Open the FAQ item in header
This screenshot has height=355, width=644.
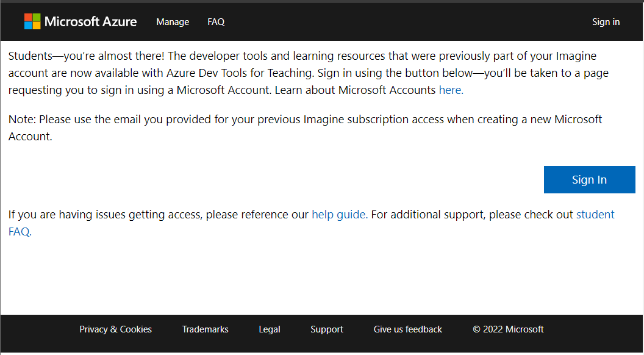(216, 22)
